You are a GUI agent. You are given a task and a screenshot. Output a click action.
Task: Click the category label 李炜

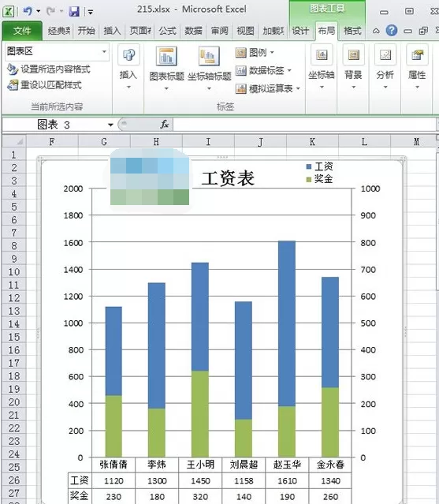click(157, 464)
